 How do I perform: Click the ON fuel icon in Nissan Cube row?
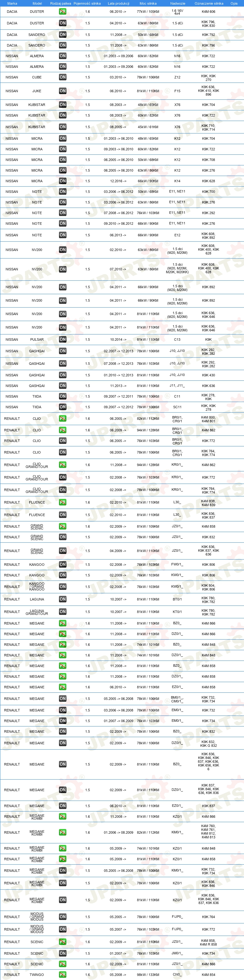[63, 77]
